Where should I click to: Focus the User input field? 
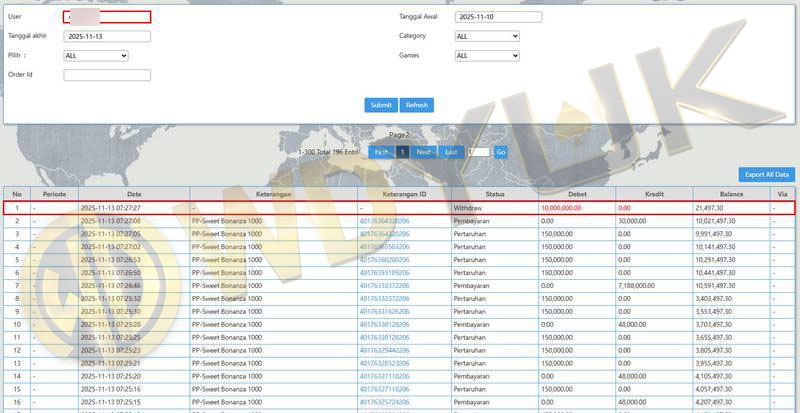coord(107,17)
